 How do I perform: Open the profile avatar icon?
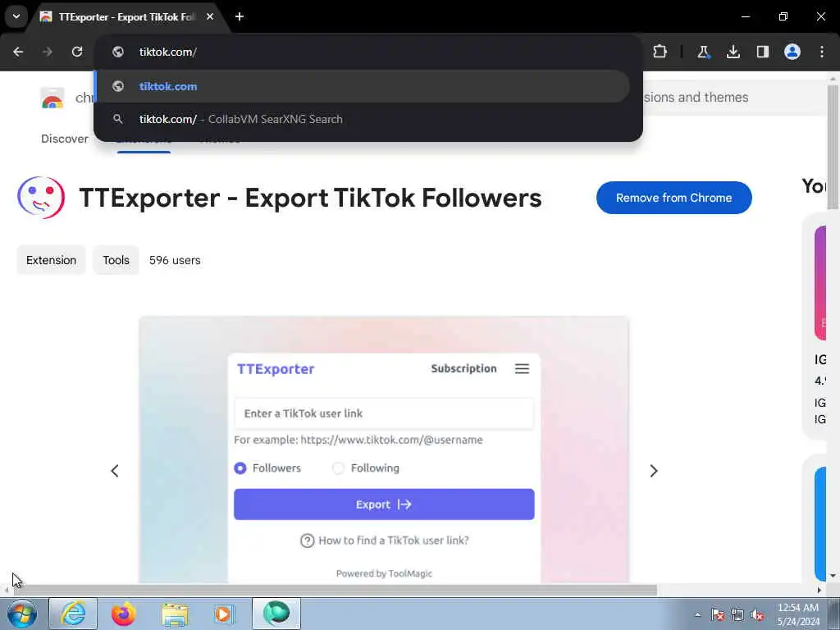pyautogui.click(x=792, y=52)
